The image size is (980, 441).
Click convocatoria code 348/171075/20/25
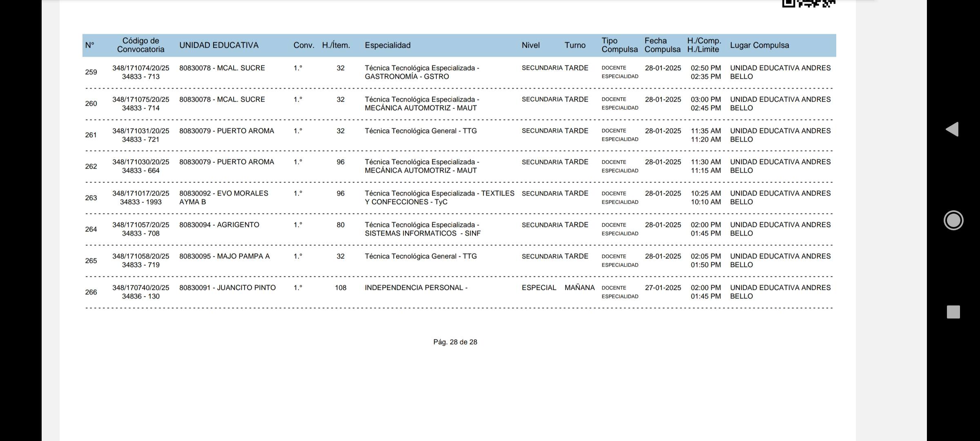[x=140, y=100]
